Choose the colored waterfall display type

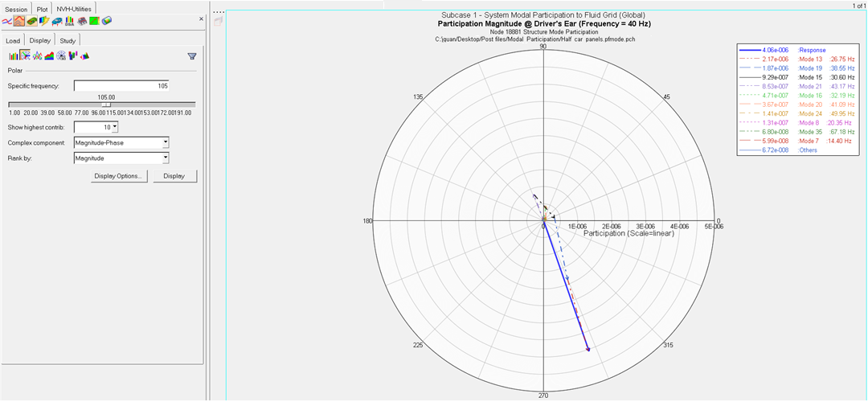[85, 55]
